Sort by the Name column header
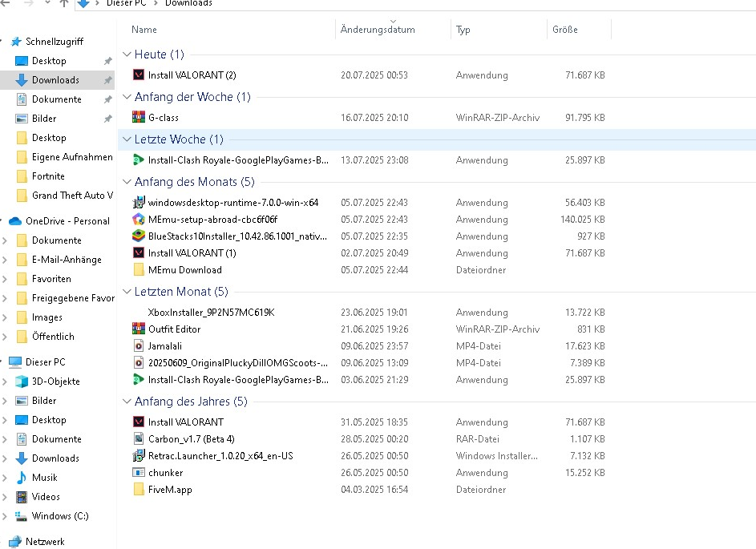This screenshot has height=549, width=756. point(144,30)
